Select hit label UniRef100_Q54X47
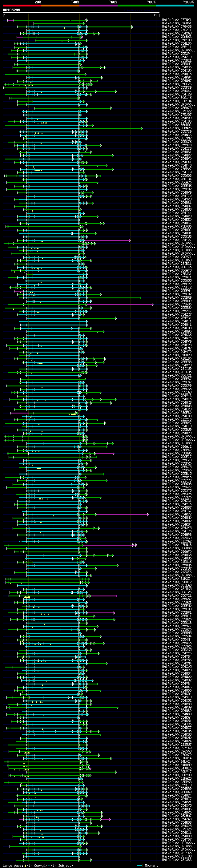Viewport: 197px width, 868px height. tap(177, 91)
